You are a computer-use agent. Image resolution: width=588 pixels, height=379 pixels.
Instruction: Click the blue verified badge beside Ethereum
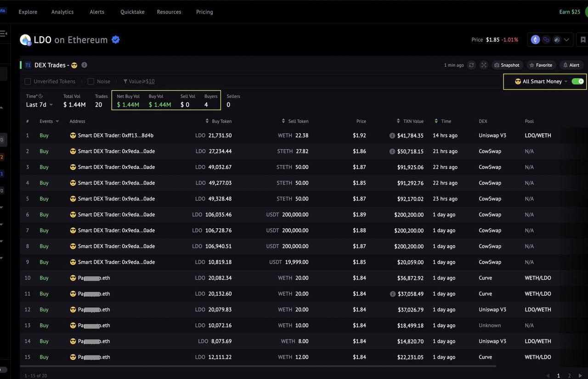coord(116,40)
